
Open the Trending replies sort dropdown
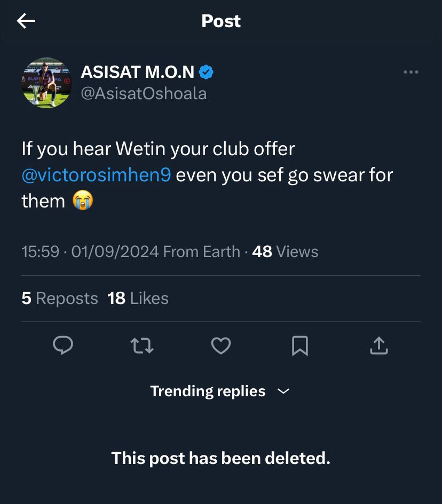point(208,391)
